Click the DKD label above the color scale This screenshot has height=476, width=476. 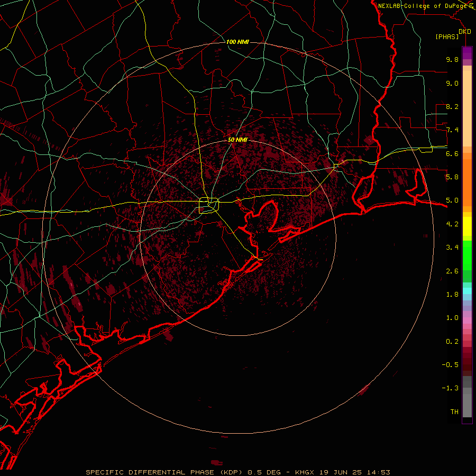(465, 31)
